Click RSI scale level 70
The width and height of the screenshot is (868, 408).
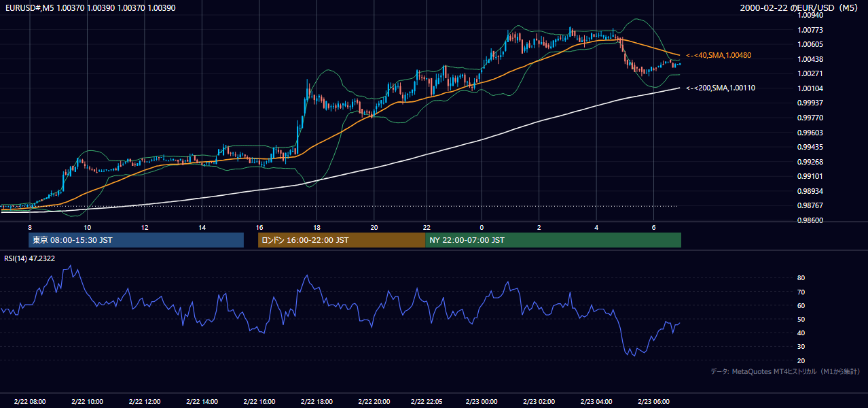click(x=801, y=292)
